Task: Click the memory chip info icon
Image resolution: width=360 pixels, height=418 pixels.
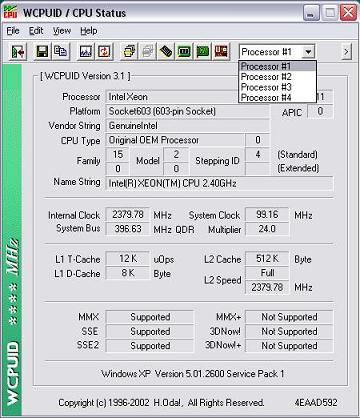Action: (x=166, y=52)
